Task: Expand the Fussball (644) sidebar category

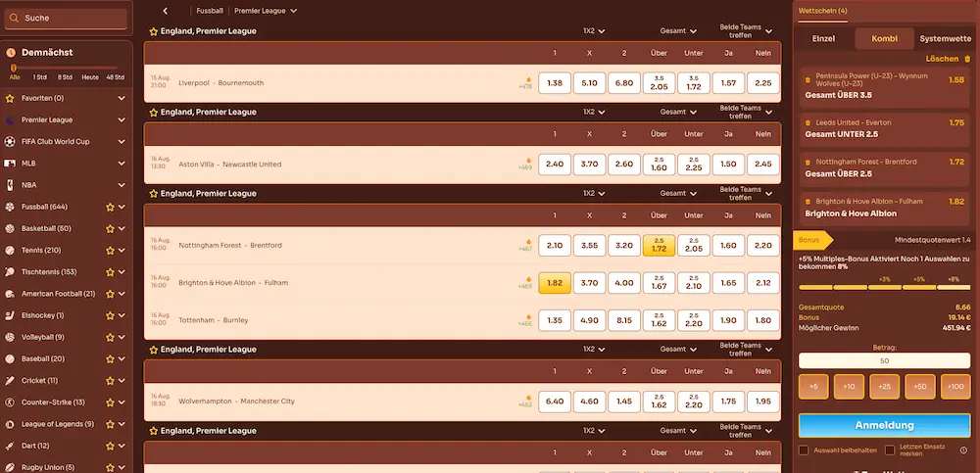Action: 122,207
